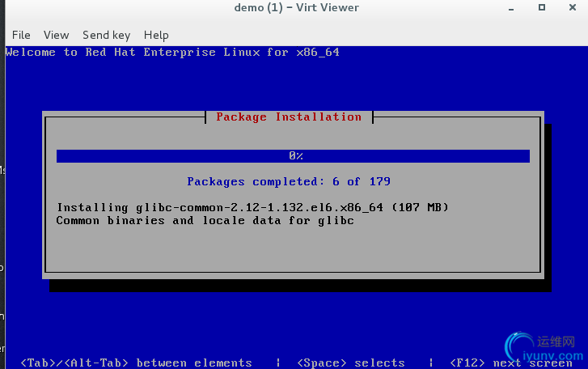Screen dimensions: 588x369
Task: Click the 'Installing glibc-common-2.12-1.132.el6.x86_64' line
Action: 252,207
